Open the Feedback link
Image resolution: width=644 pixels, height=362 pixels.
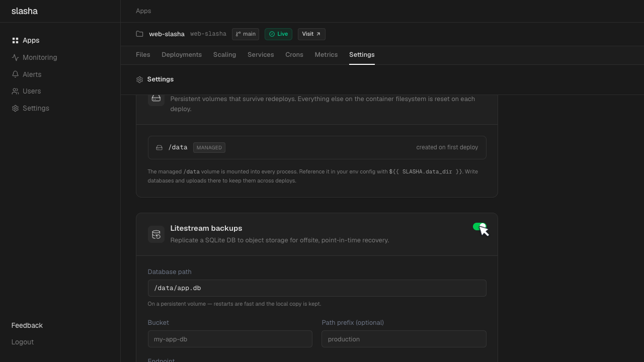[27, 325]
